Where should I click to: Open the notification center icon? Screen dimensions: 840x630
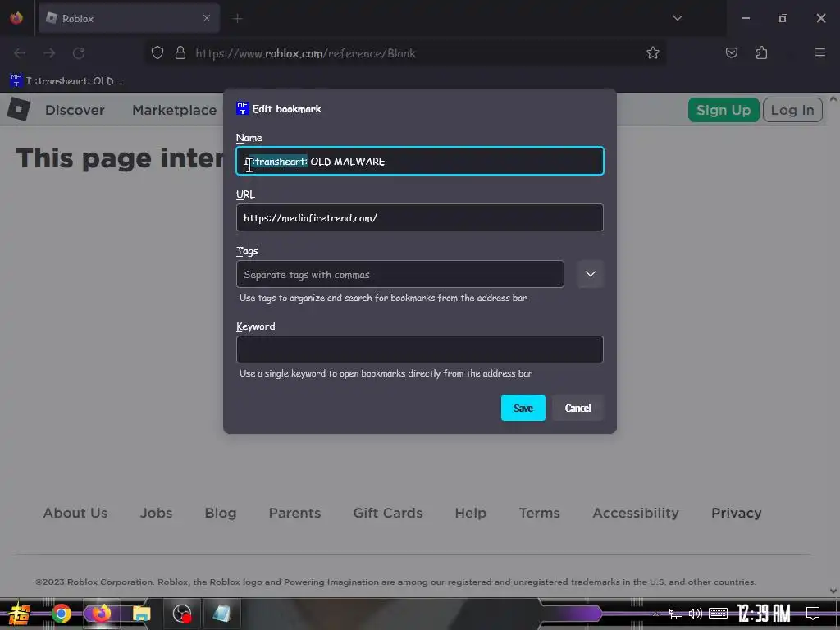click(x=813, y=614)
